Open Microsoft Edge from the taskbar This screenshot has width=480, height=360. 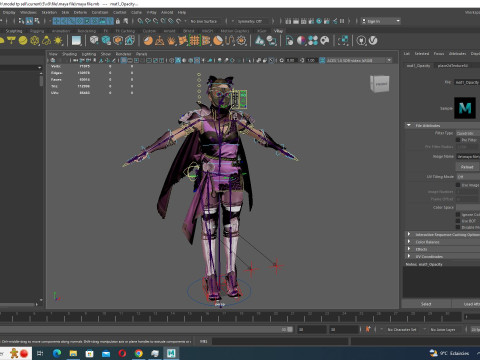coord(57,353)
